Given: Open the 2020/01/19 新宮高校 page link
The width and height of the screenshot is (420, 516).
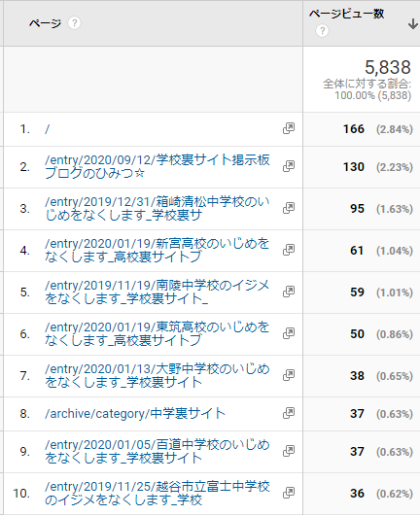Looking at the screenshot, I should pos(157,250).
